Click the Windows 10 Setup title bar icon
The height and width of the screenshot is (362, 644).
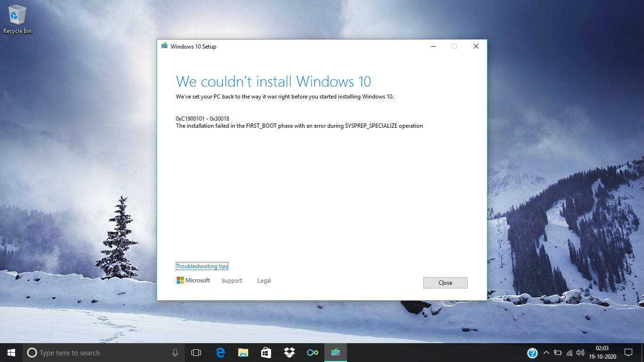pos(164,46)
